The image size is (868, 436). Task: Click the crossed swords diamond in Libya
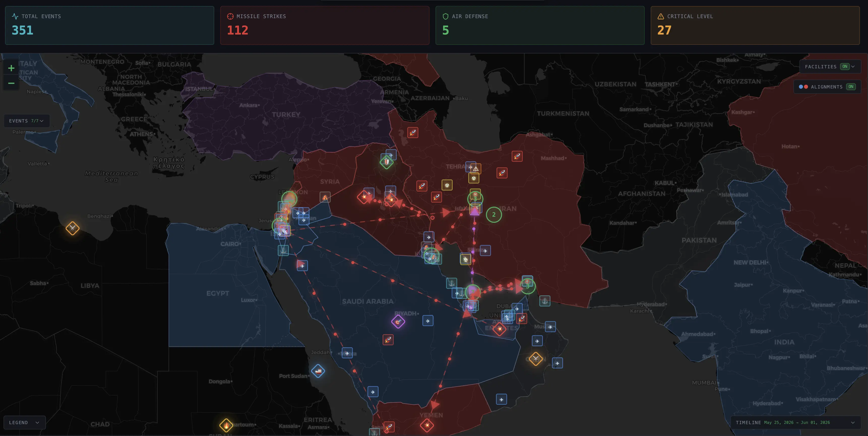(x=72, y=228)
